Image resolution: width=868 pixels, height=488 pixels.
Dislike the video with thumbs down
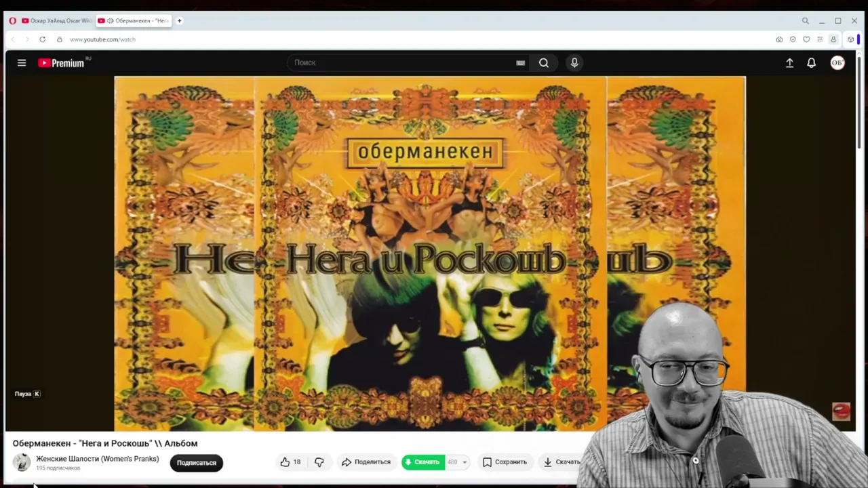tap(319, 462)
